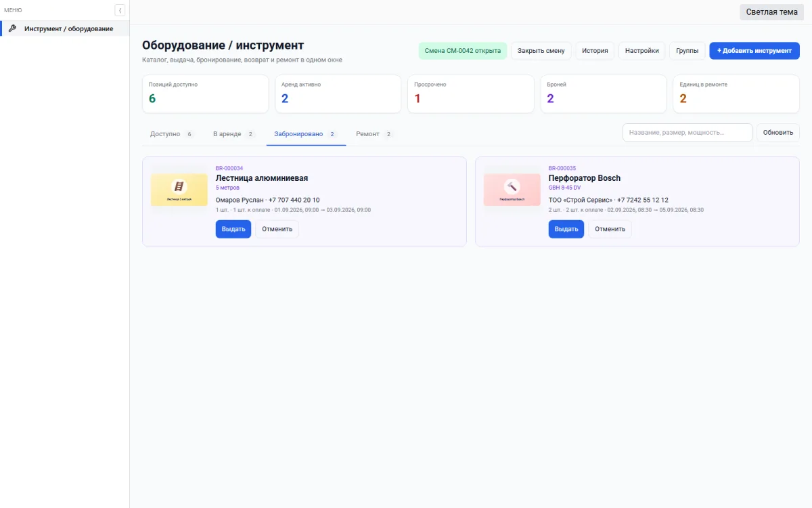Screen dimensions: 812x508
Task: Click Выдать for Перфоратор Bosch
Action: point(566,229)
